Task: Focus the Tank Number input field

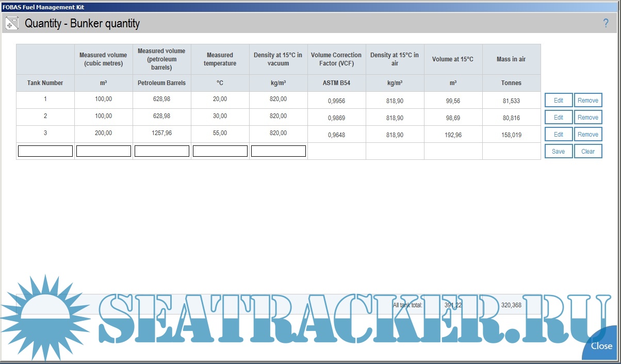Action: pyautogui.click(x=45, y=151)
